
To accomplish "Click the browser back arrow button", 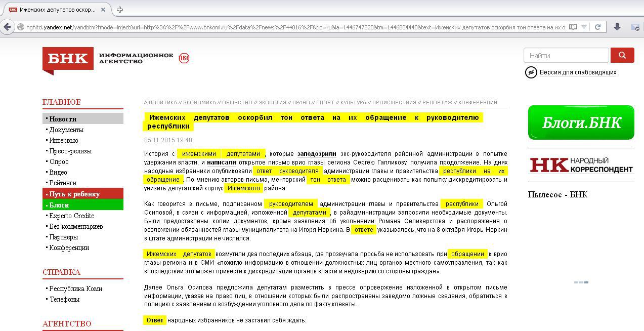I will pos(7,27).
